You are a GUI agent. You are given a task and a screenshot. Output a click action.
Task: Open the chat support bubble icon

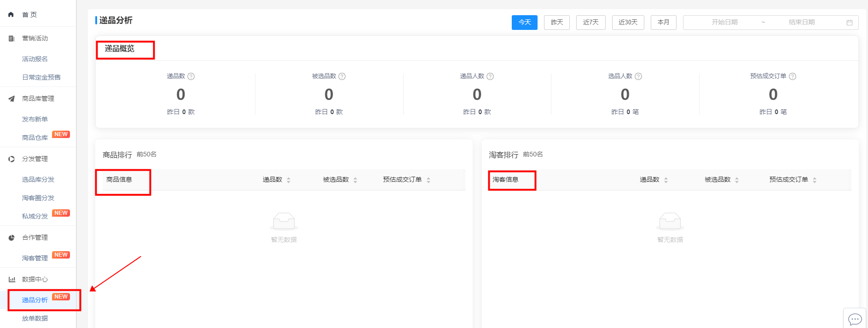click(855, 319)
